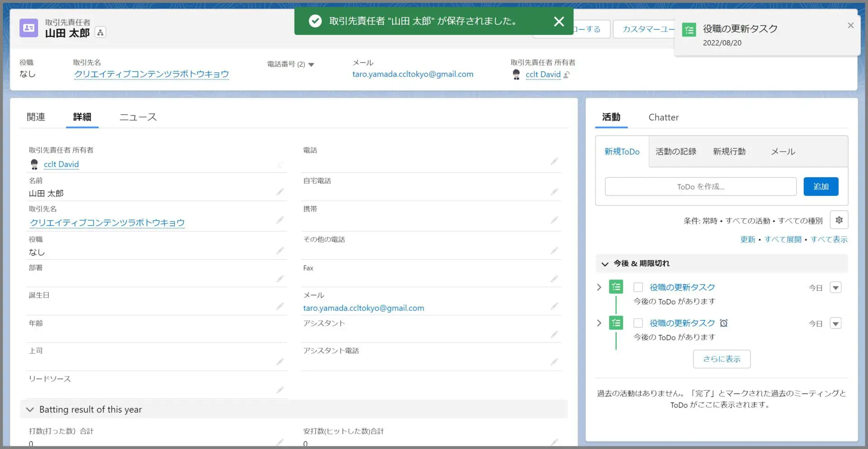Image resolution: width=868 pixels, height=449 pixels.
Task: Click the pencil edit icon for 名前 field
Action: [x=280, y=192]
